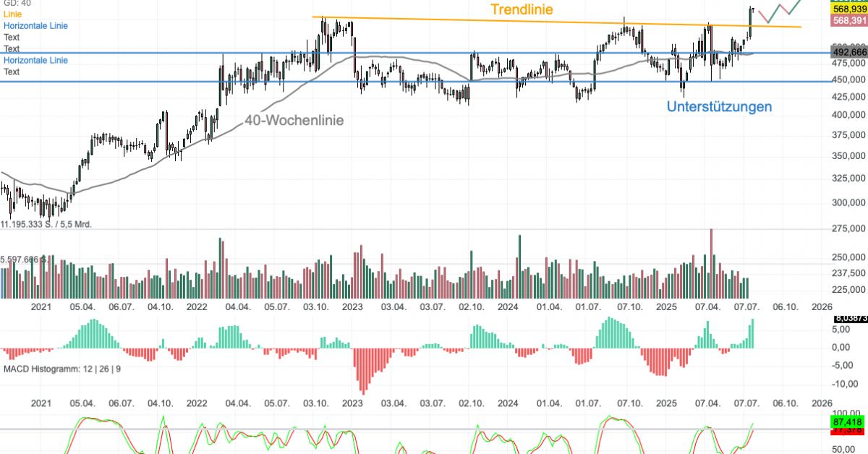Click the 425,000 price axis label

[x=848, y=98]
